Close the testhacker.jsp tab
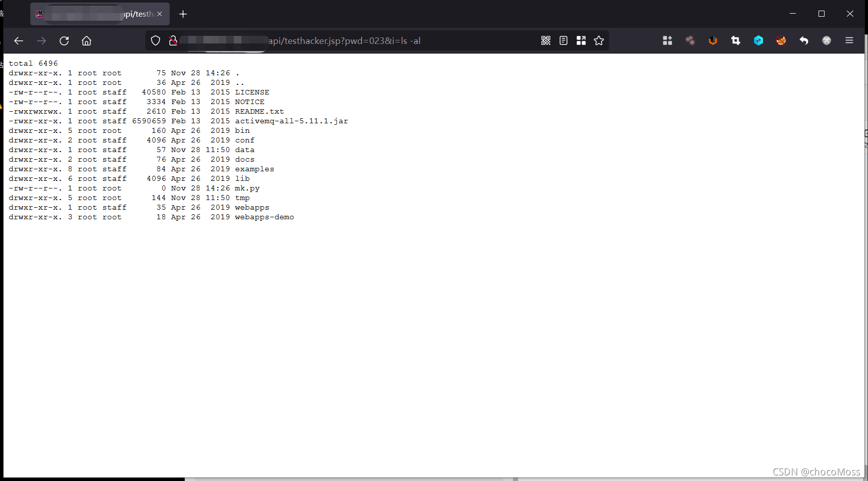 coord(160,14)
